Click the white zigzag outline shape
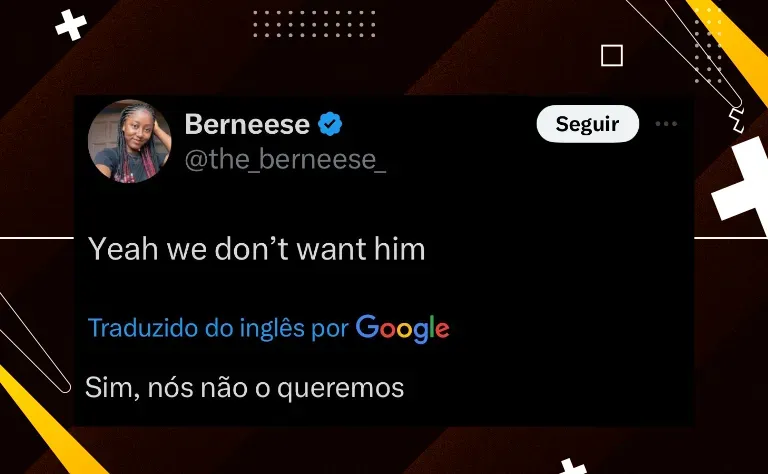This screenshot has width=768, height=474. point(737,120)
